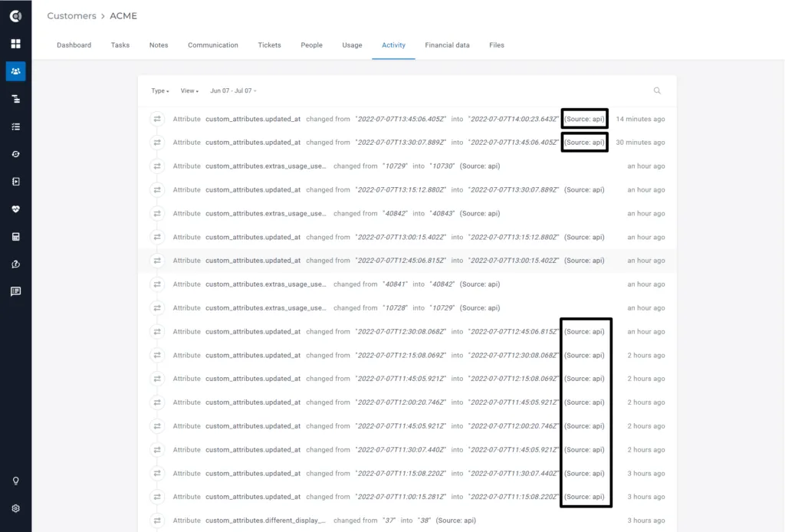This screenshot has height=532, width=785.
Task: Click the value "10730" in the activity list
Action: [x=442, y=166]
